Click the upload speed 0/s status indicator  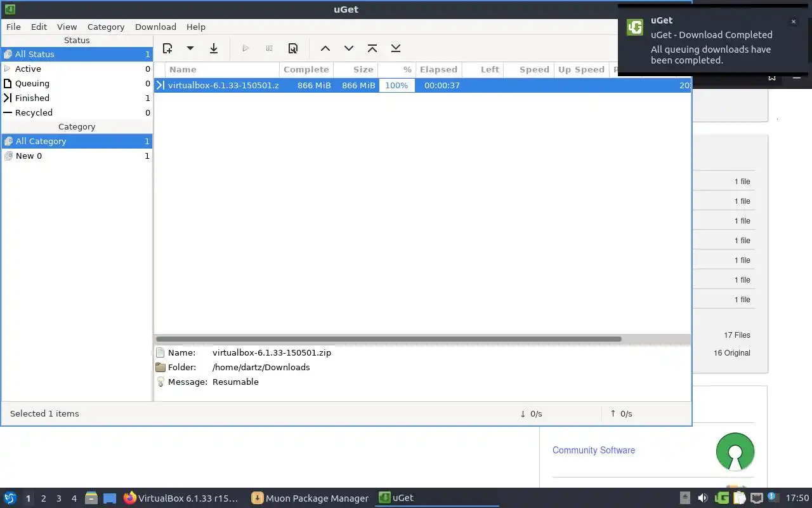point(621,413)
